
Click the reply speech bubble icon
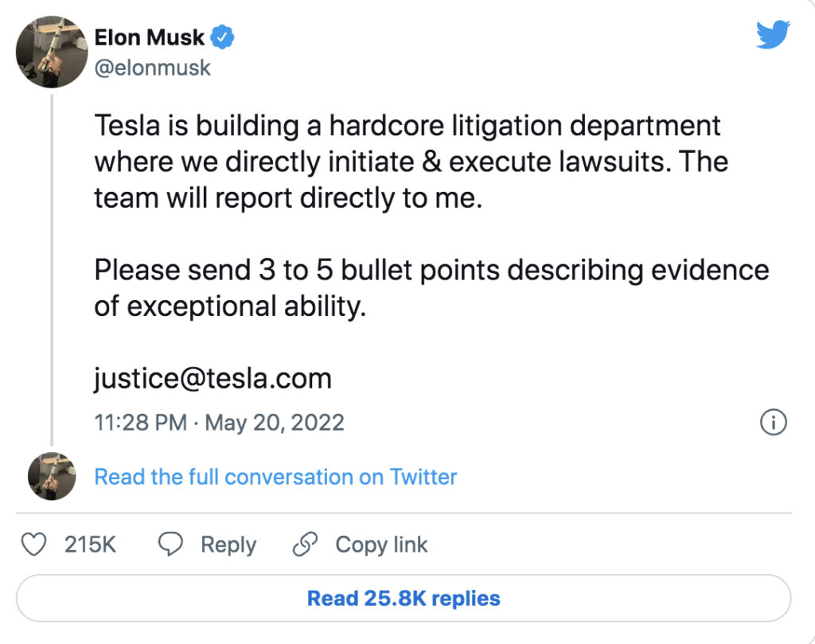[x=171, y=544]
